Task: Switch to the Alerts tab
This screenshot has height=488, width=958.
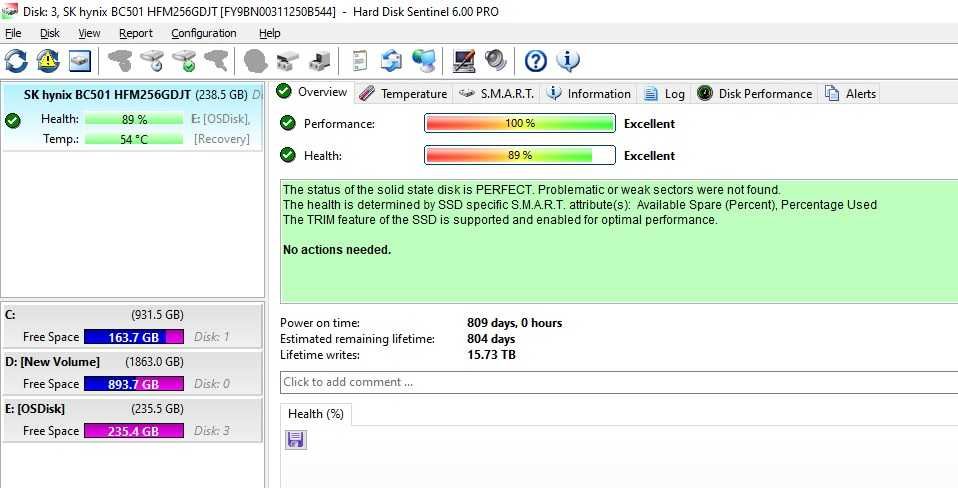Action: [850, 93]
